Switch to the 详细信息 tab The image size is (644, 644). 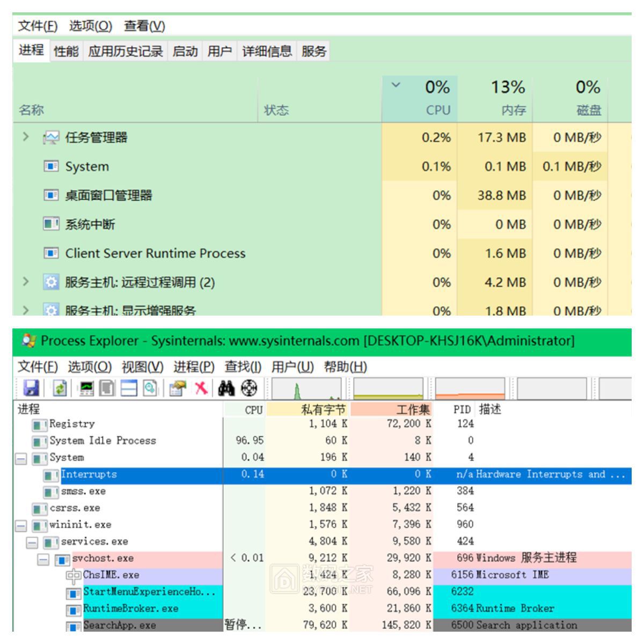coord(267,52)
